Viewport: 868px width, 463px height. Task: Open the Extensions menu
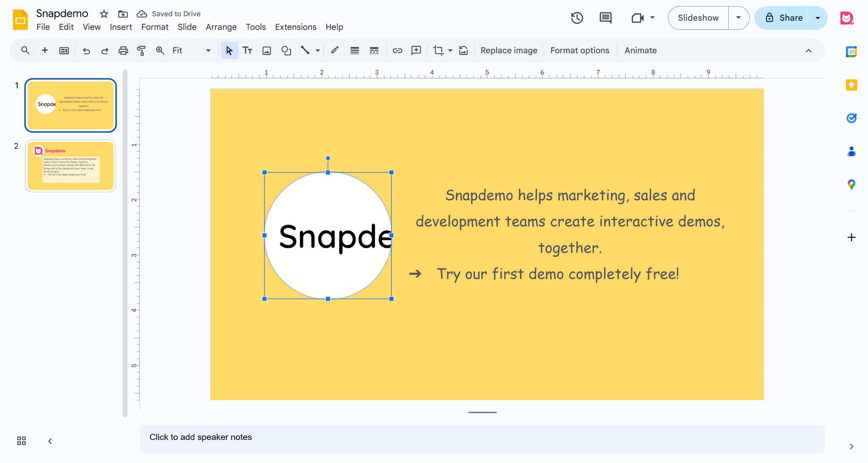[x=296, y=27]
